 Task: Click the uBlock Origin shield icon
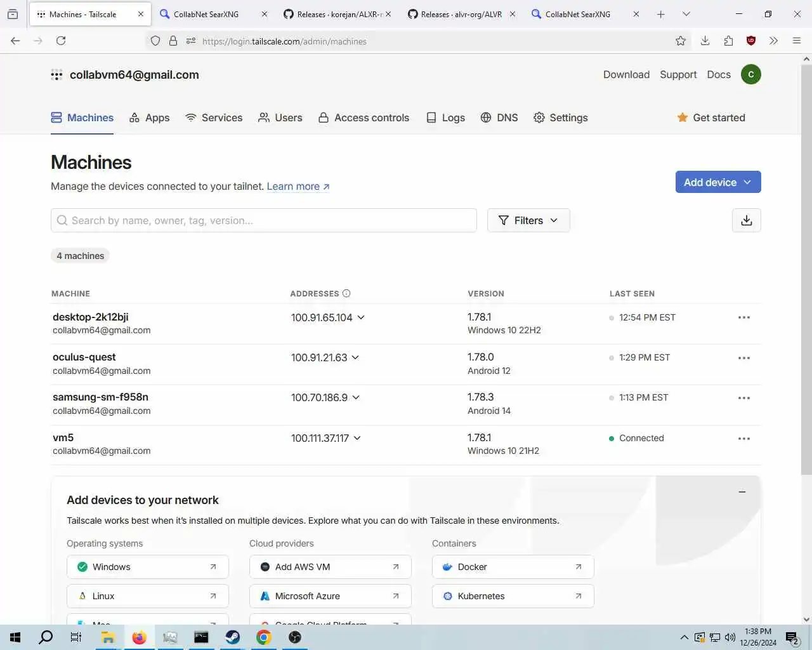(x=751, y=41)
